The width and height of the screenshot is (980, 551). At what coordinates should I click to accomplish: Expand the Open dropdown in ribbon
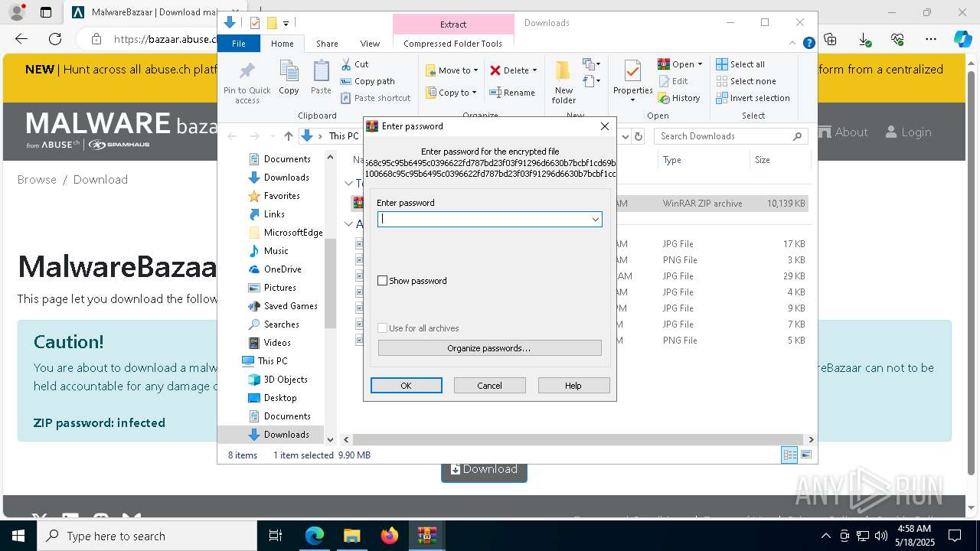click(x=700, y=64)
